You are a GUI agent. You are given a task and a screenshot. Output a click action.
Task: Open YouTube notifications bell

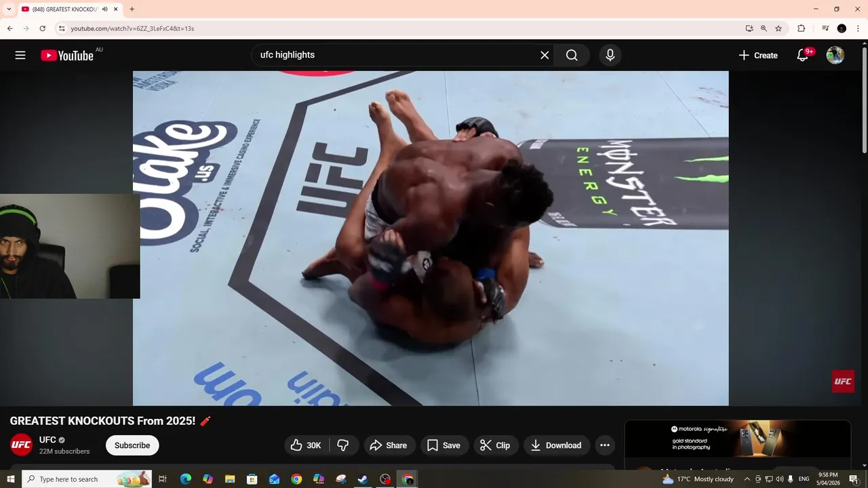(x=803, y=56)
